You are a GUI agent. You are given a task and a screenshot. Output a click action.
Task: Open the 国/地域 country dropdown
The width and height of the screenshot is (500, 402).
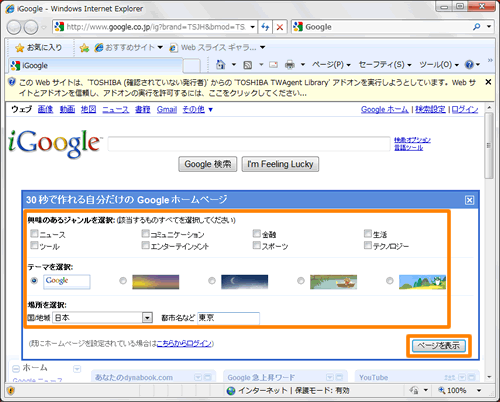point(147,318)
